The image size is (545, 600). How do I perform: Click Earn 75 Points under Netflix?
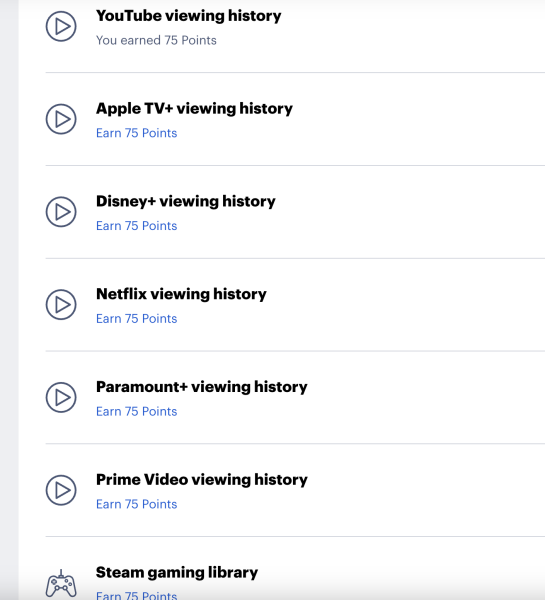pyautogui.click(x=137, y=318)
